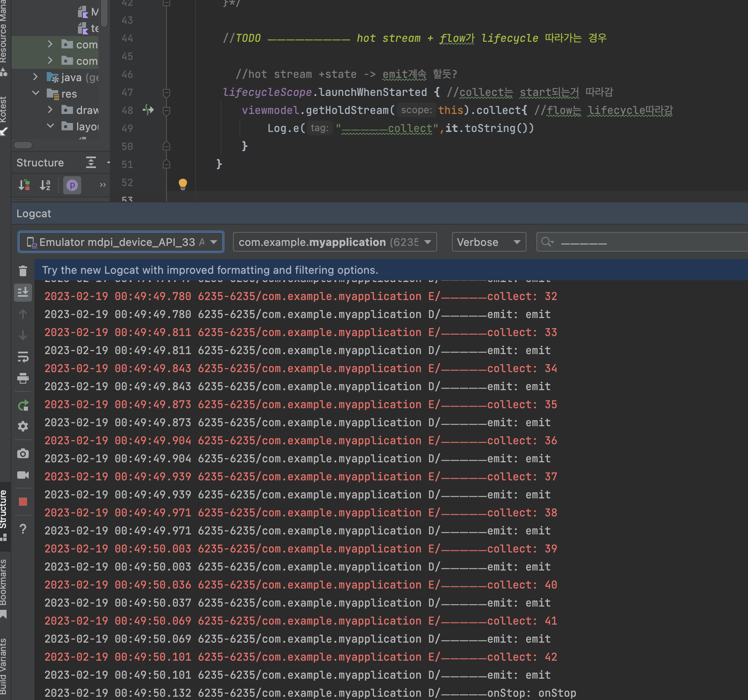The image size is (748, 700).
Task: Click the suspend call gutter icon on line 48
Action: pos(148,110)
